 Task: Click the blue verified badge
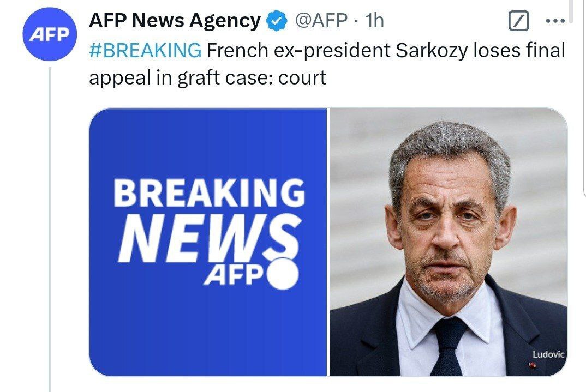click(277, 21)
